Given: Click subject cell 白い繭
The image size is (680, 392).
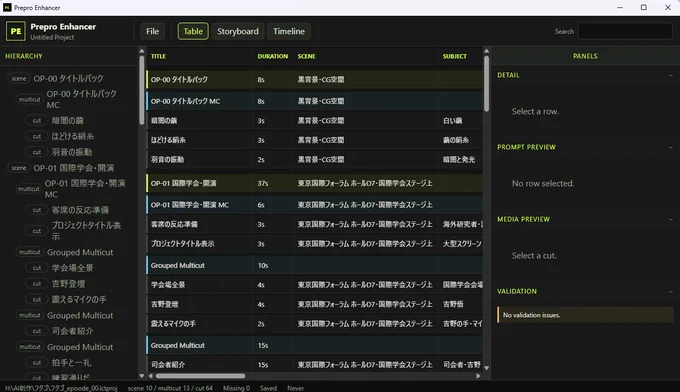Looking at the screenshot, I should click(x=452, y=121).
